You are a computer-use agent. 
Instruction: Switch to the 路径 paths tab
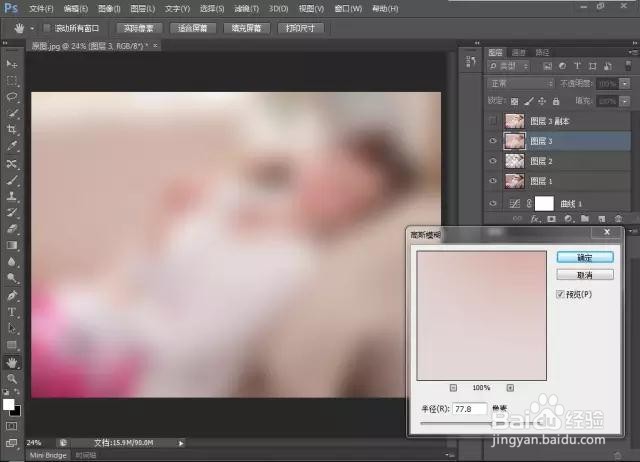(542, 52)
